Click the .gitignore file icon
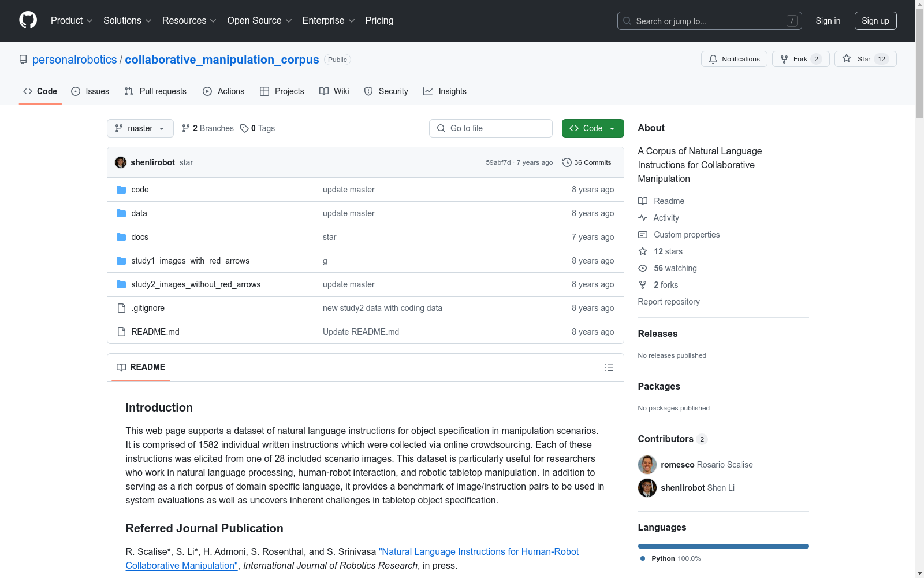The image size is (924, 578). click(121, 308)
